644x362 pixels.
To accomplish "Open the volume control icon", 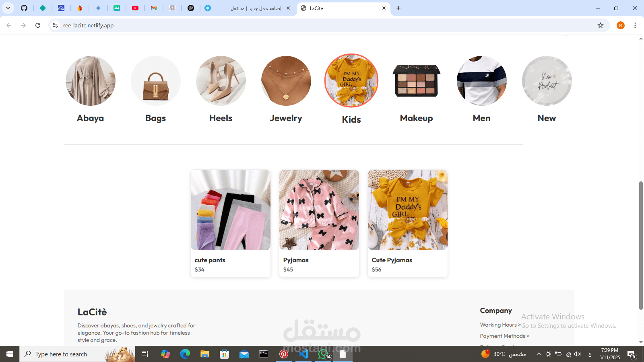I will 578,354.
